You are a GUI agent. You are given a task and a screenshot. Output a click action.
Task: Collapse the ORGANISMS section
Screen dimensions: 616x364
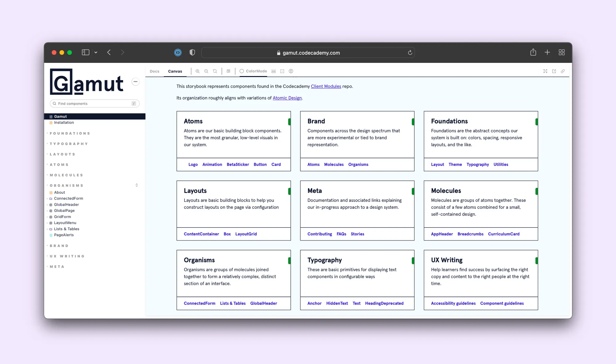(x=67, y=185)
